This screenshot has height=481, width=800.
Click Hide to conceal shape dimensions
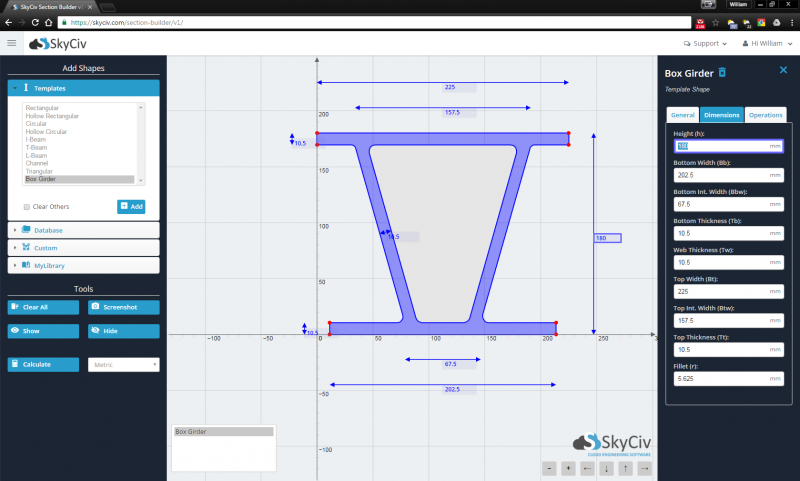pos(123,331)
